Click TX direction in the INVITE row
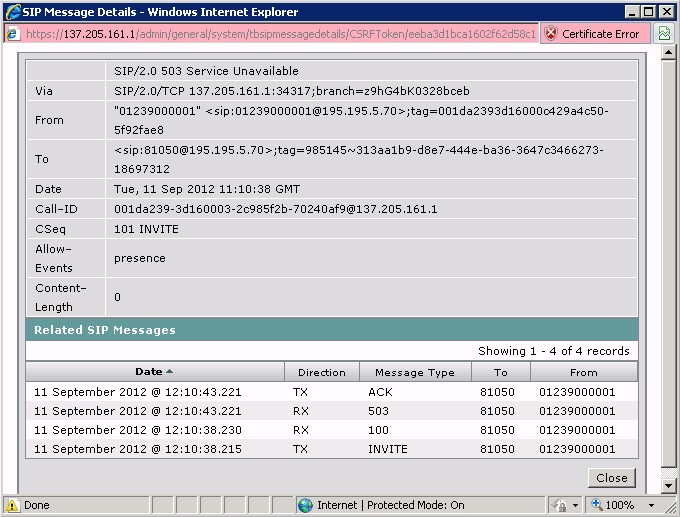This screenshot has height=517, width=680. click(x=300, y=449)
